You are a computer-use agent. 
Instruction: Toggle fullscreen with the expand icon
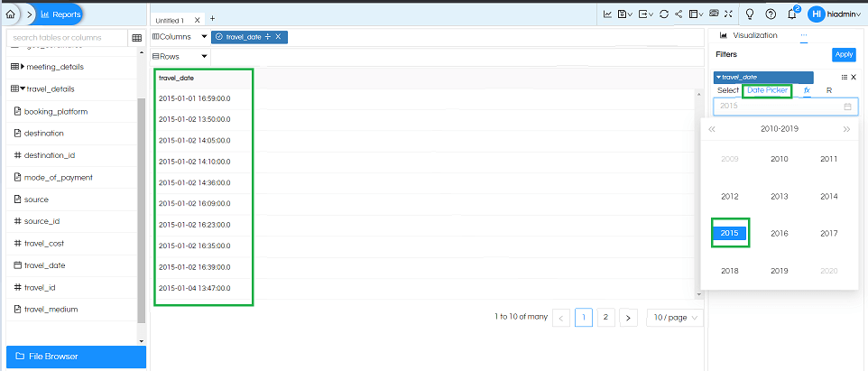tap(728, 14)
